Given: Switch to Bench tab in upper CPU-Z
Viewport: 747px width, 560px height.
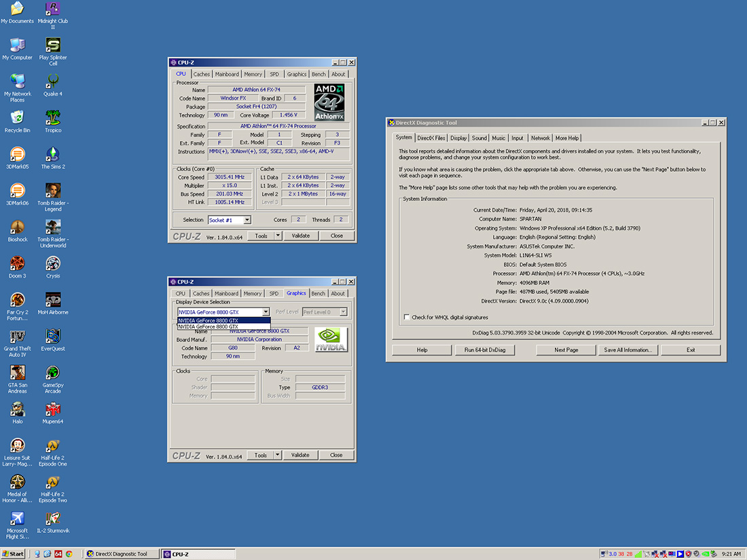Looking at the screenshot, I should click(318, 74).
